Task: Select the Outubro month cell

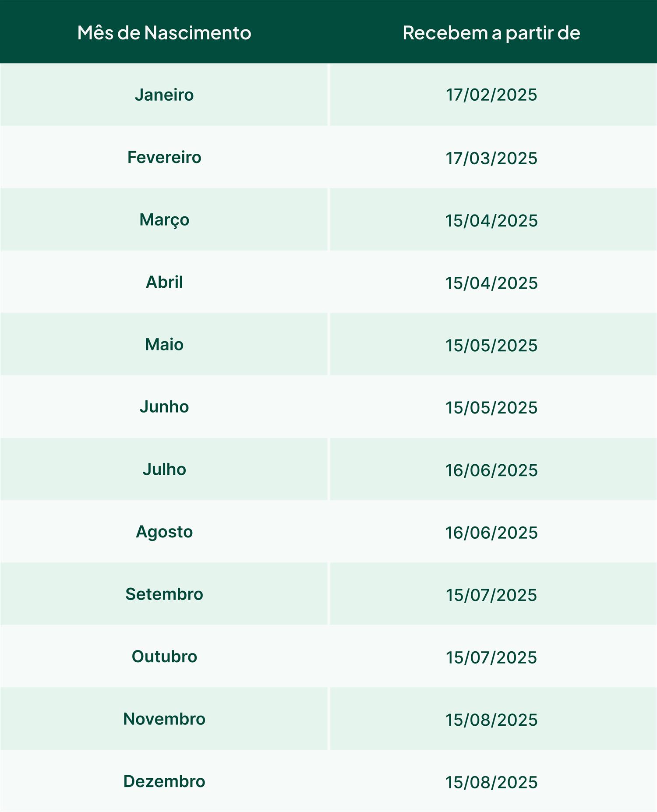Action: click(164, 657)
